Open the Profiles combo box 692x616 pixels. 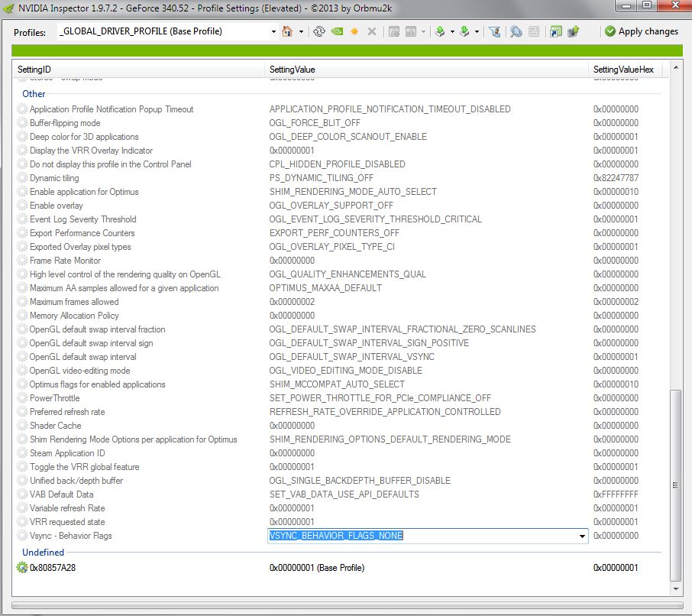[168, 31]
